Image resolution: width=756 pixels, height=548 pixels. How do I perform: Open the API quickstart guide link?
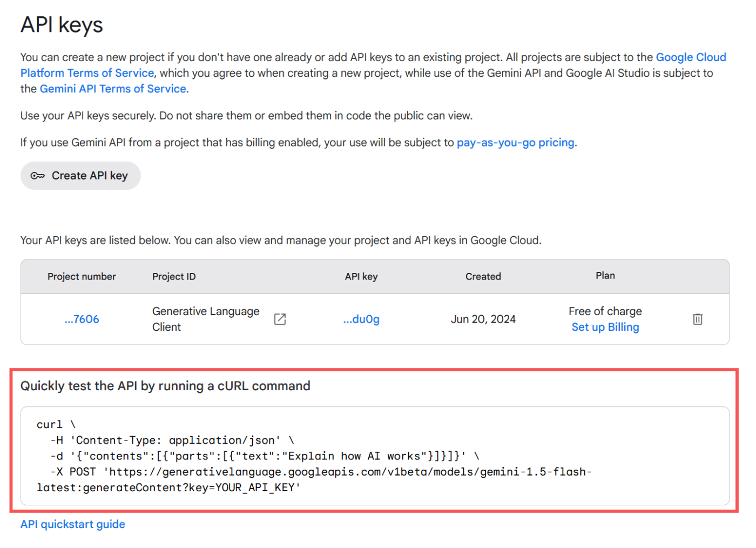pos(73,524)
